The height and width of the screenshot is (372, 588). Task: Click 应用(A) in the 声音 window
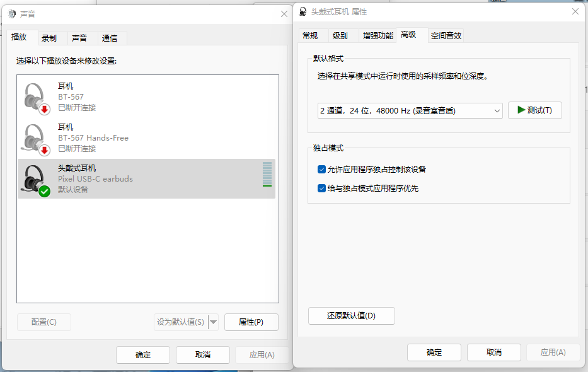click(262, 355)
